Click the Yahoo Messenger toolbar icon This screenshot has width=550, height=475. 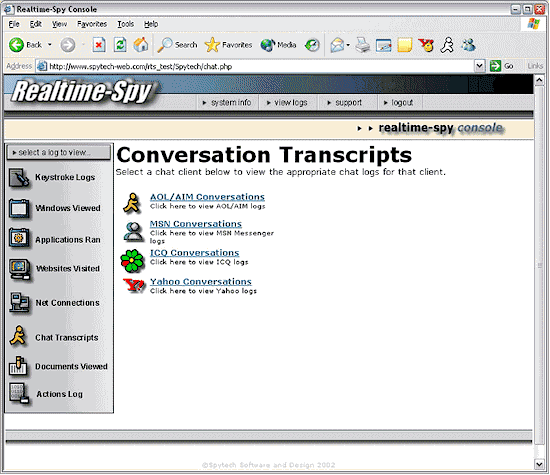coord(426,45)
